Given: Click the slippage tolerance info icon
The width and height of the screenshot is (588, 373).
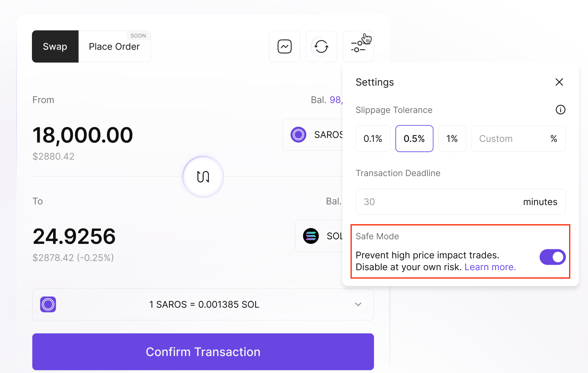Looking at the screenshot, I should pos(560,110).
